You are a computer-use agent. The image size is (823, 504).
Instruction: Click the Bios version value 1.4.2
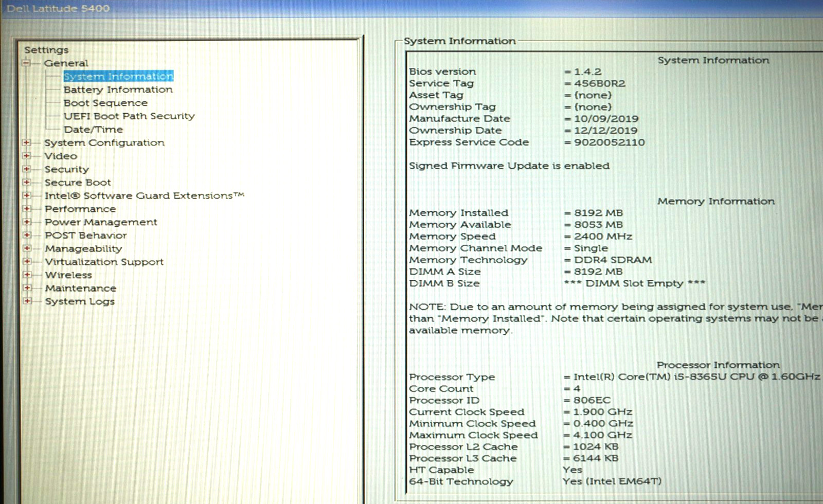point(587,72)
